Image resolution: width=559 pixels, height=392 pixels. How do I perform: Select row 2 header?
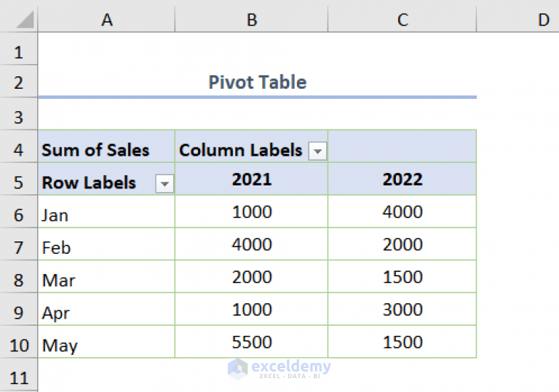[18, 81]
